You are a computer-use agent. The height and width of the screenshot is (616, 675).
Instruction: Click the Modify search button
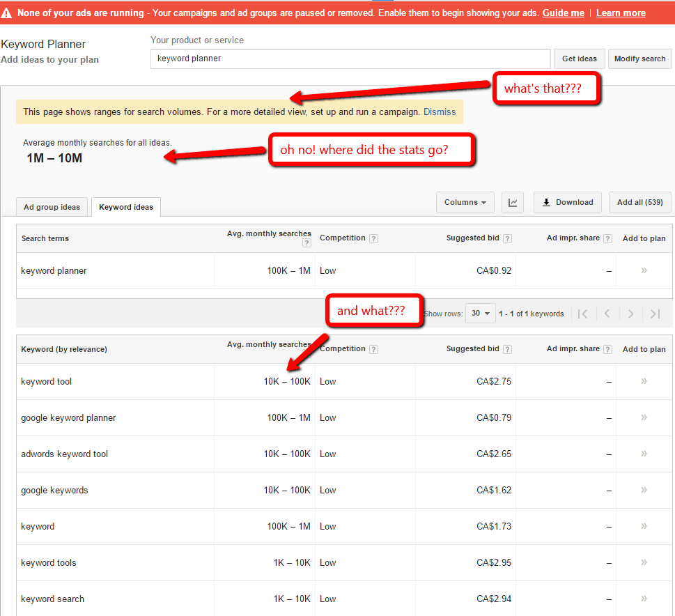(x=639, y=59)
